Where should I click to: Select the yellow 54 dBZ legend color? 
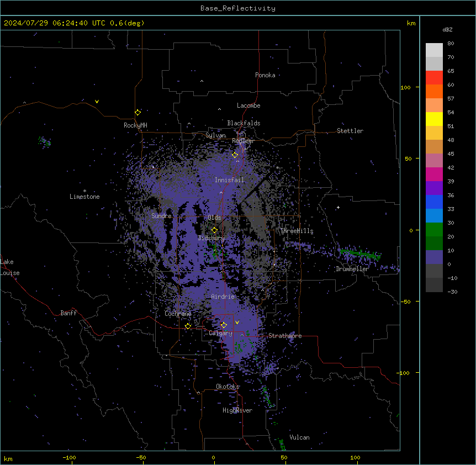coord(434,119)
